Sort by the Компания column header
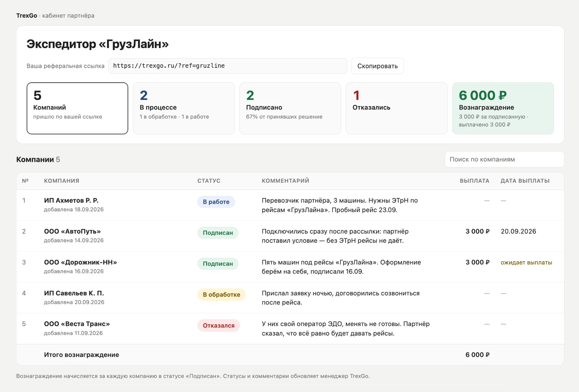579x392 pixels. (62, 181)
